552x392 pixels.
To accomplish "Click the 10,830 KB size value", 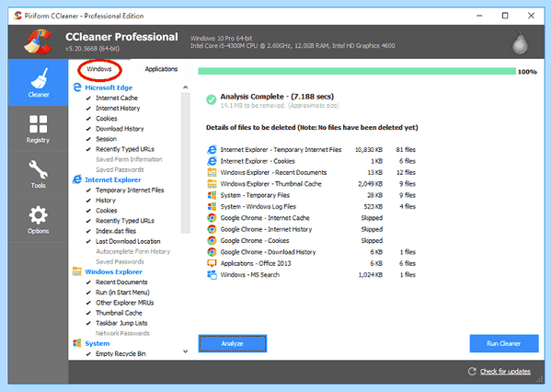I will (x=369, y=150).
